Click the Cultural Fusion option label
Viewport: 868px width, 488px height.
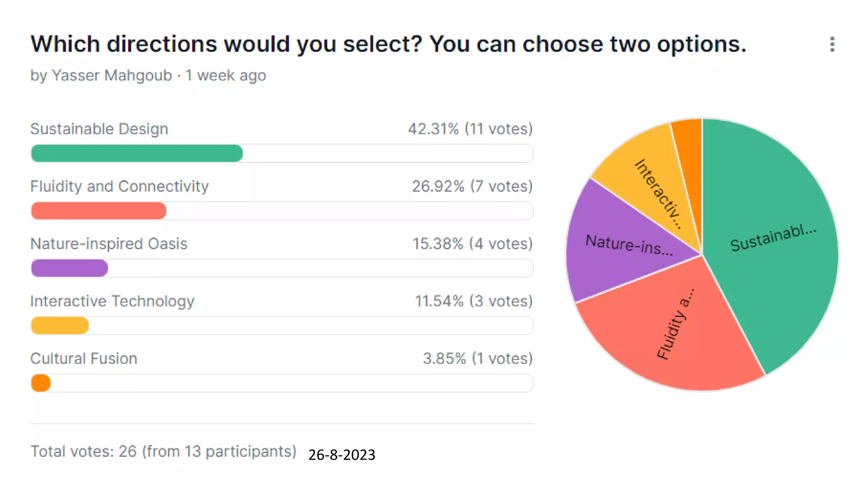(x=84, y=358)
